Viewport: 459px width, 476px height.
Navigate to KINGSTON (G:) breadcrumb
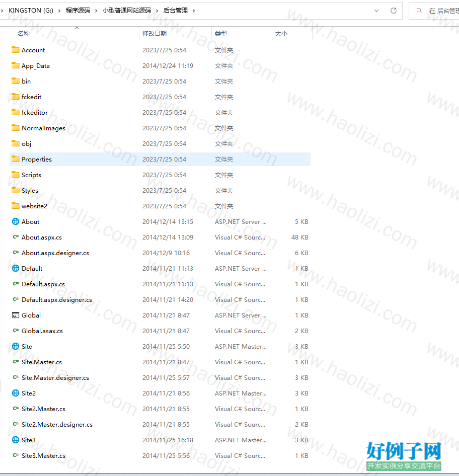pyautogui.click(x=31, y=11)
